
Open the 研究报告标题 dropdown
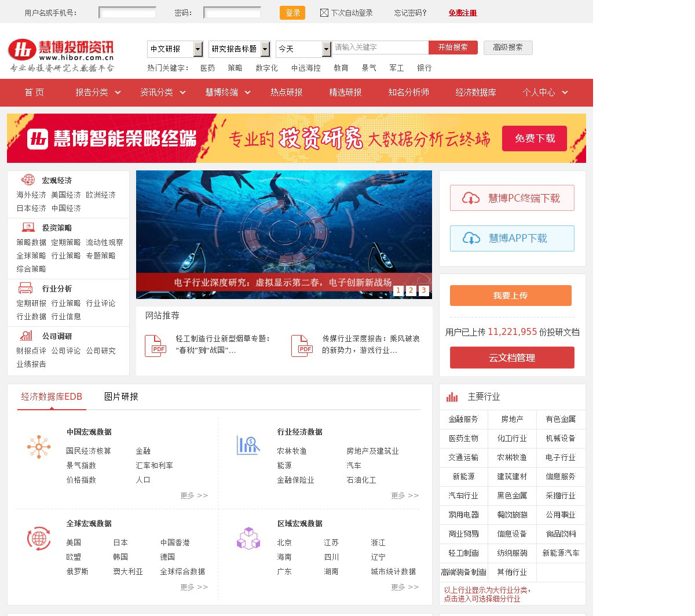[x=265, y=49]
